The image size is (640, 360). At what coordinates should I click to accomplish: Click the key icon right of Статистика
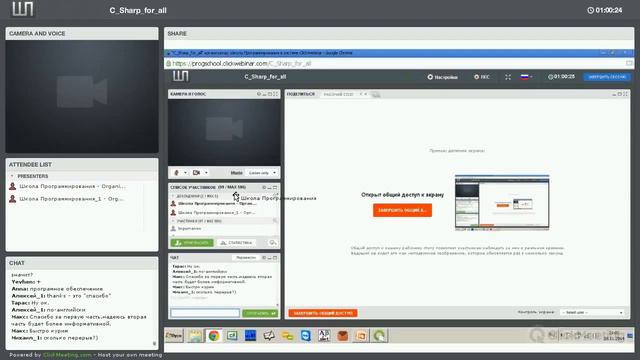pos(272,242)
